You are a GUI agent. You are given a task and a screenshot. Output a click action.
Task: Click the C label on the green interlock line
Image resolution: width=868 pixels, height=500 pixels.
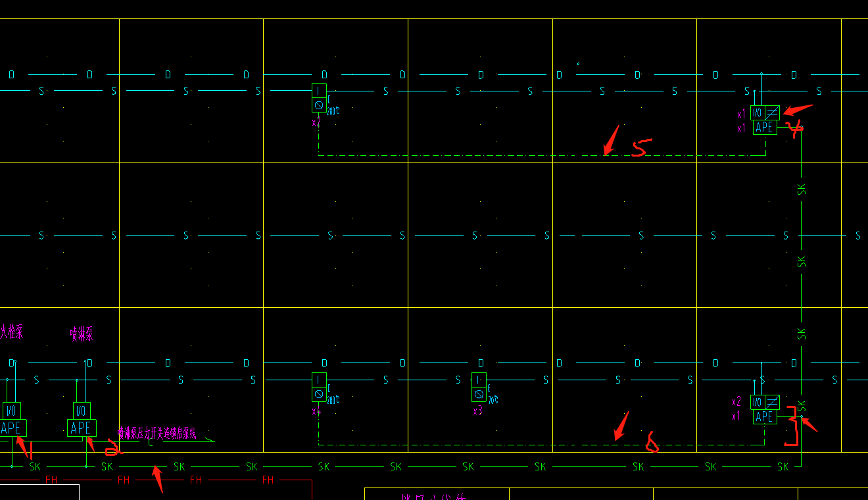[150, 442]
